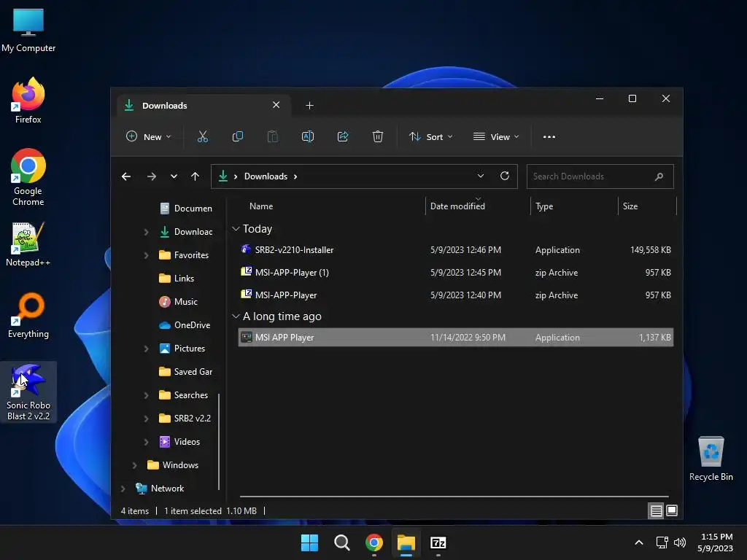This screenshot has width=747, height=560.
Task: Click the Share icon in toolbar
Action: tap(343, 136)
